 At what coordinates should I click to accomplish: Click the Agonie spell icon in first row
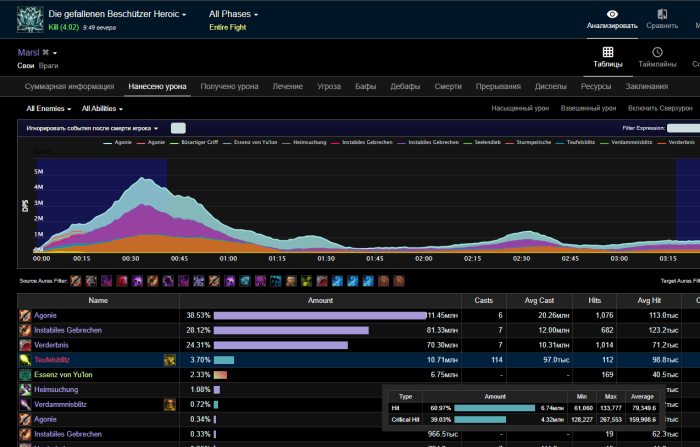pyautogui.click(x=25, y=315)
